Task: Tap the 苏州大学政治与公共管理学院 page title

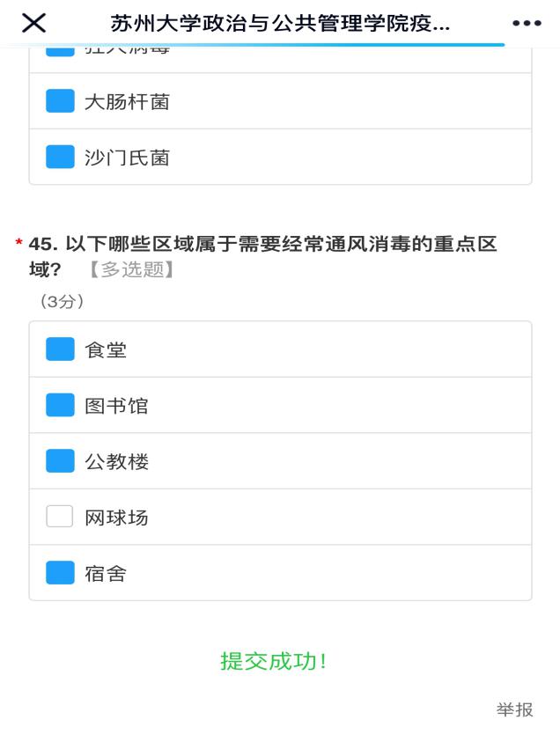Action: (x=280, y=24)
